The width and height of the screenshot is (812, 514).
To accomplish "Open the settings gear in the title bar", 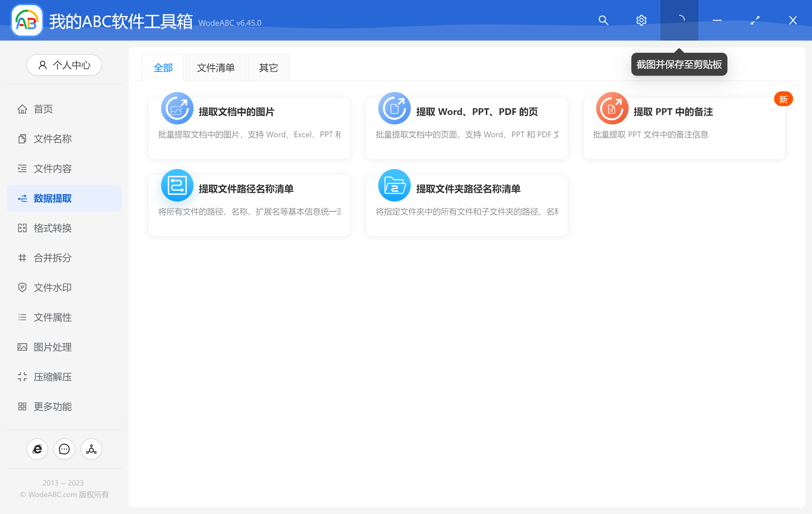I will (x=641, y=20).
